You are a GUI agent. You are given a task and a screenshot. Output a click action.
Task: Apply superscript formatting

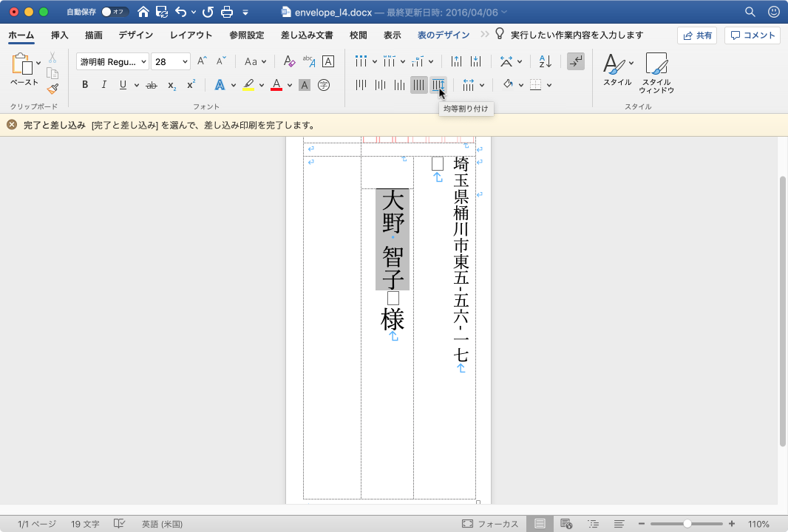click(x=191, y=85)
